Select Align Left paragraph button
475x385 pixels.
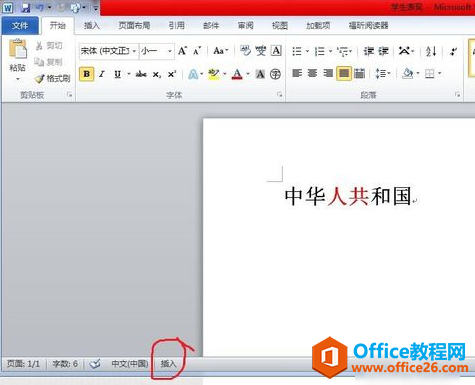pyautogui.click(x=297, y=73)
